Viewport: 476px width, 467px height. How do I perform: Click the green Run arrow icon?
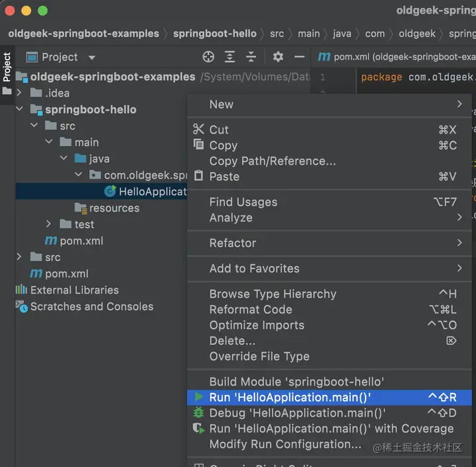[199, 397]
